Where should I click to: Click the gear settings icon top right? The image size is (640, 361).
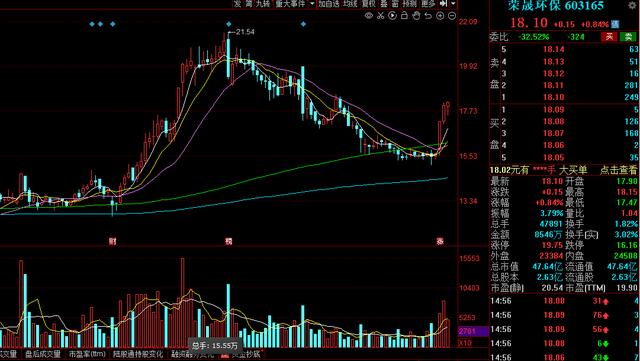coord(632,4)
